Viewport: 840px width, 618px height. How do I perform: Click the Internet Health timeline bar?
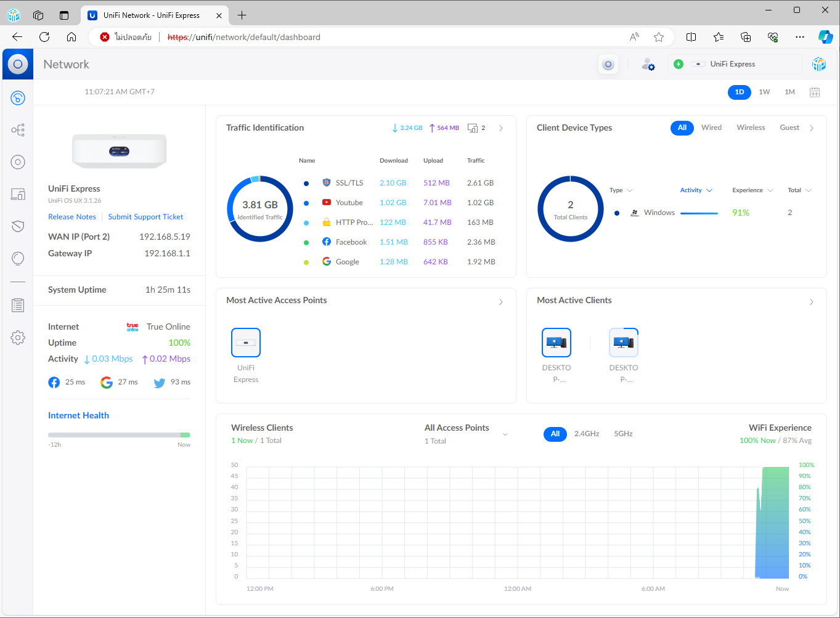tap(119, 435)
